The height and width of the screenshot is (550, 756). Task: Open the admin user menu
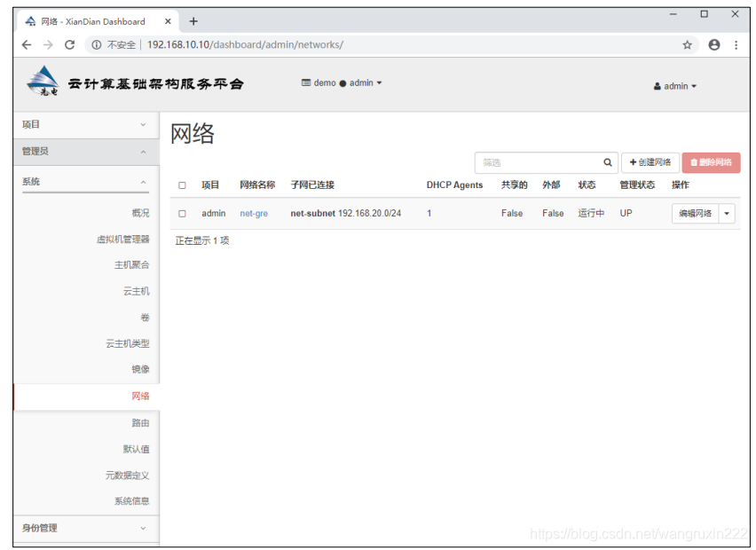tap(675, 86)
